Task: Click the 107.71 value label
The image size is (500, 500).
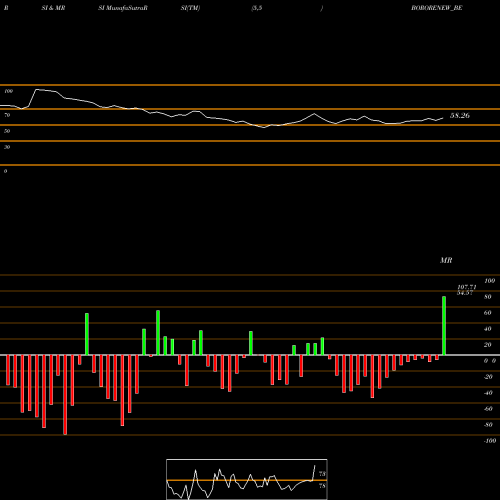Action: pyautogui.click(x=467, y=287)
